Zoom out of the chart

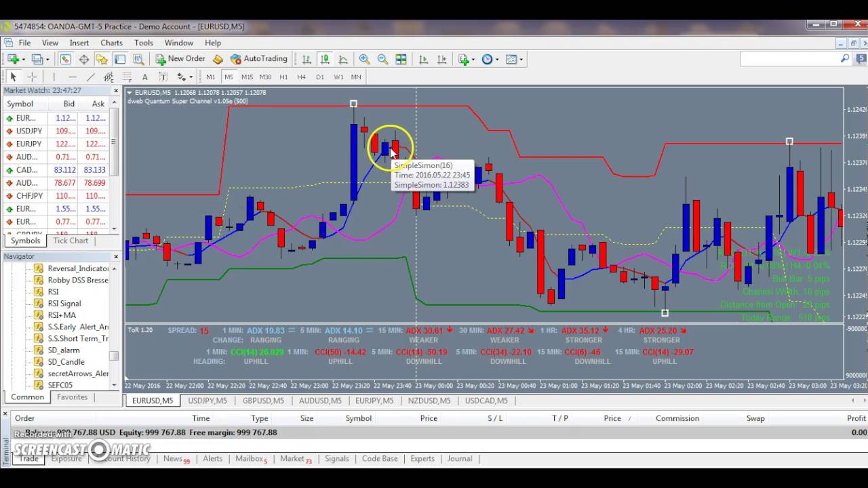(x=382, y=59)
